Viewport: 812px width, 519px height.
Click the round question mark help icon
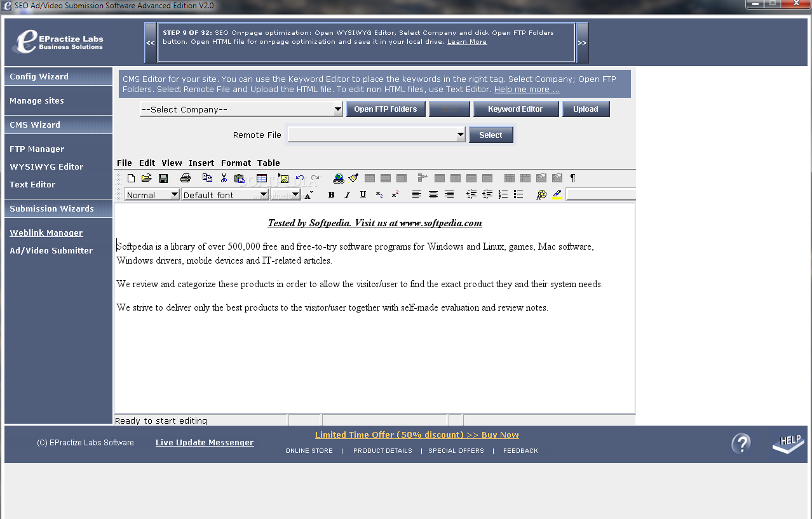coord(741,443)
